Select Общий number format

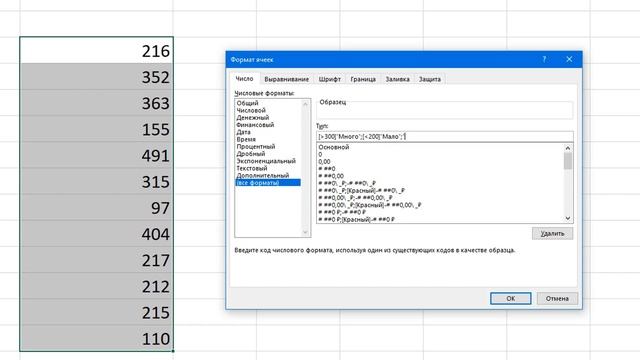coord(268,103)
